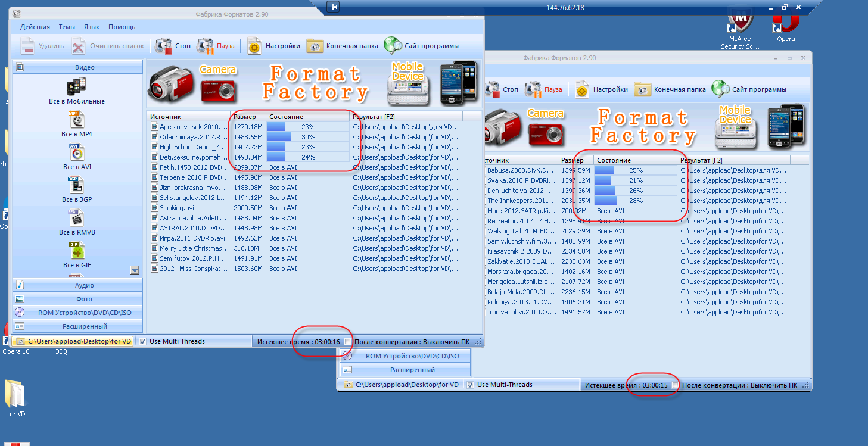The image size is (868, 446).
Task: Open the Помощь menu
Action: pyautogui.click(x=122, y=27)
